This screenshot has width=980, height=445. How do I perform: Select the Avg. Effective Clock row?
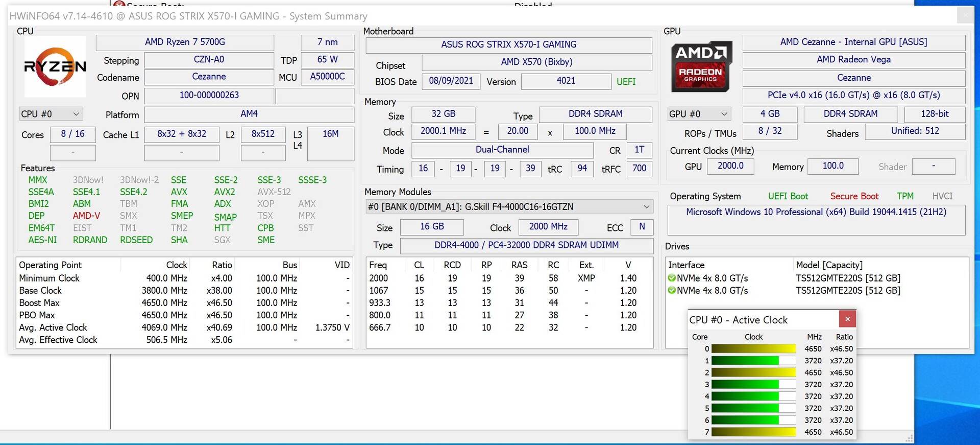[x=184, y=340]
